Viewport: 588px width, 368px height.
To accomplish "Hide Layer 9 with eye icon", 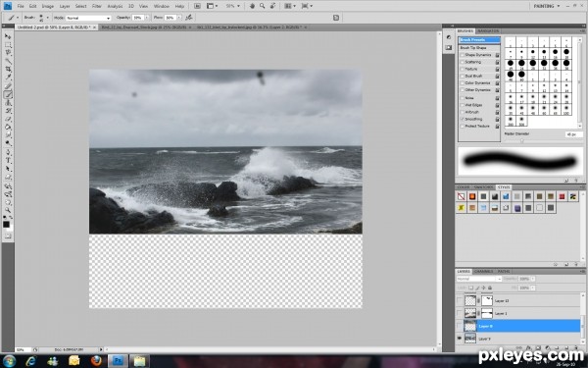I will pos(460,339).
